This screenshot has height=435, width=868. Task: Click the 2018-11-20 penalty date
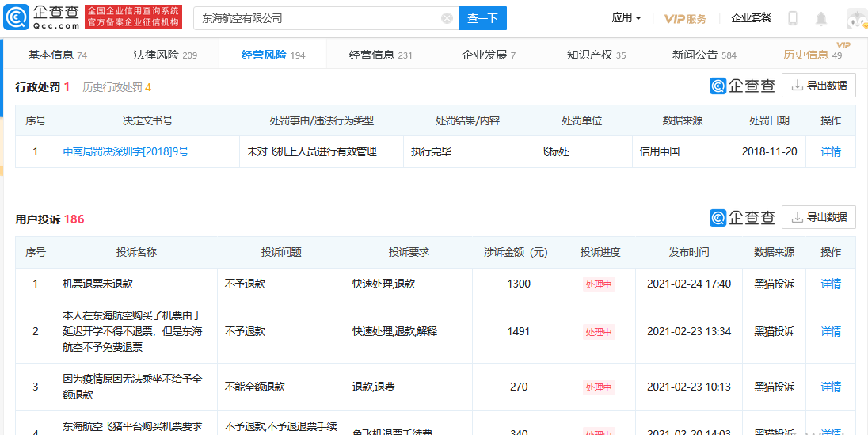[770, 151]
